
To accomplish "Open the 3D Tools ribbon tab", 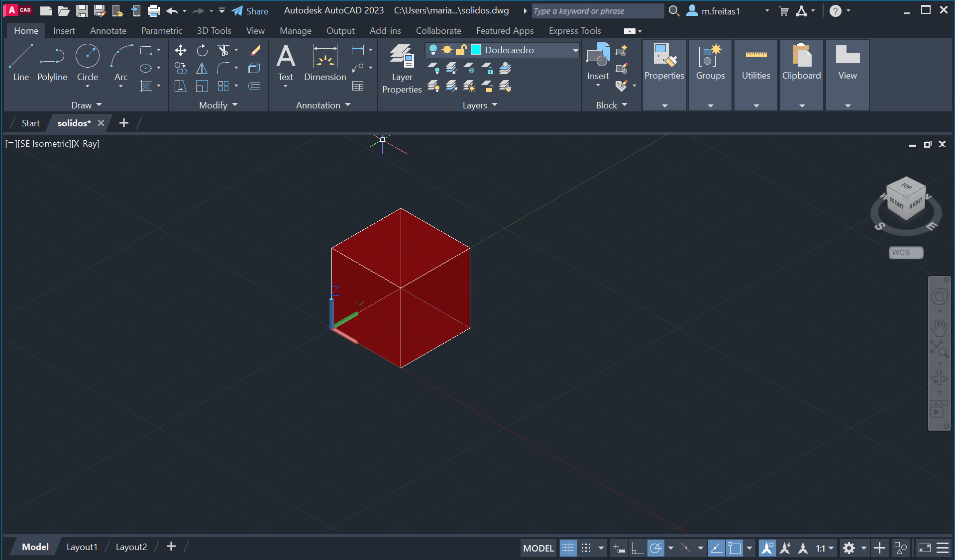I will coord(214,31).
